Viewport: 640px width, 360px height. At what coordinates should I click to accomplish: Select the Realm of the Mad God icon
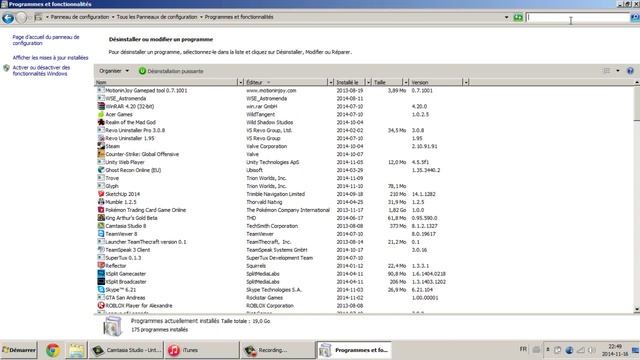pos(101,122)
